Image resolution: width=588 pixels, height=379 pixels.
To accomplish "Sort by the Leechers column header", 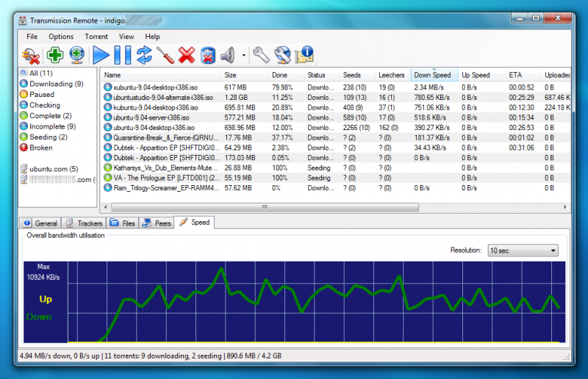I will click(x=393, y=75).
